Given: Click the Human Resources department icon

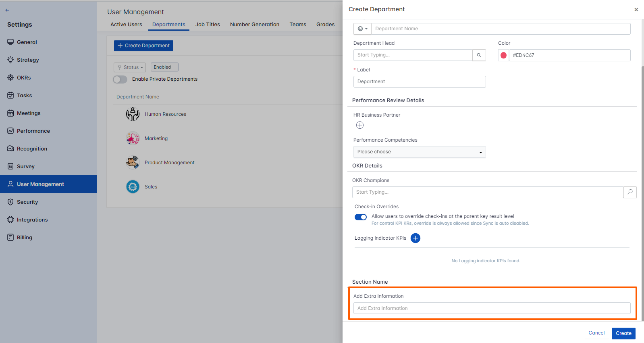Looking at the screenshot, I should click(133, 114).
